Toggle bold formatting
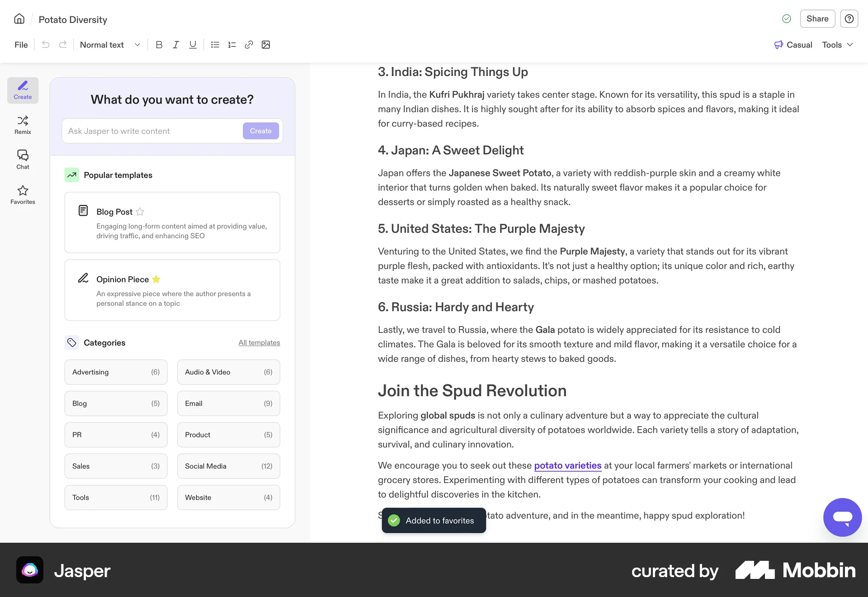This screenshot has width=868, height=597. click(159, 44)
